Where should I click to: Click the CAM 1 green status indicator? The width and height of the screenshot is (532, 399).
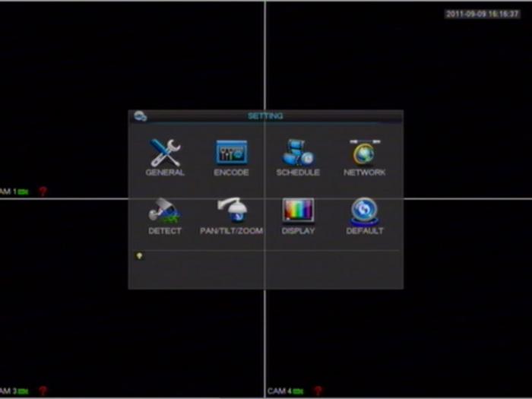tap(24, 192)
